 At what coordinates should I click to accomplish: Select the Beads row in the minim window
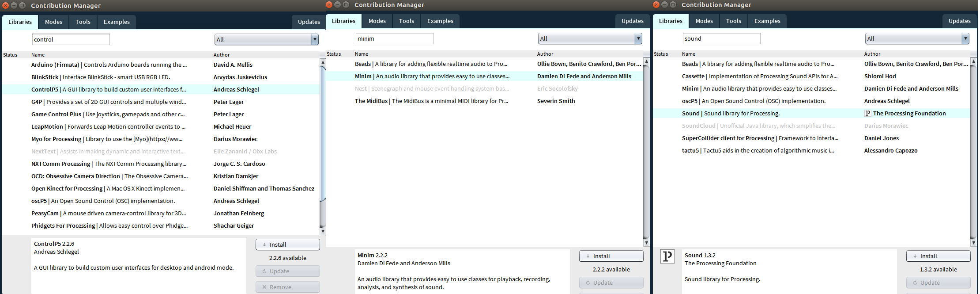click(484, 64)
